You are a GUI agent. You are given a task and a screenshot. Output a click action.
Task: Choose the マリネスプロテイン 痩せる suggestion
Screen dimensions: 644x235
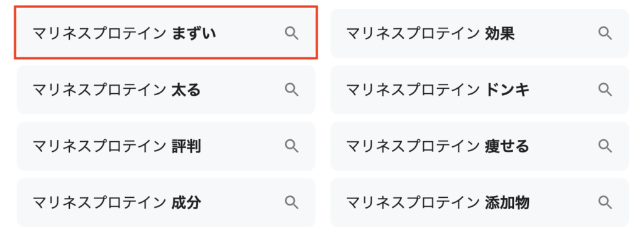[x=480, y=146]
